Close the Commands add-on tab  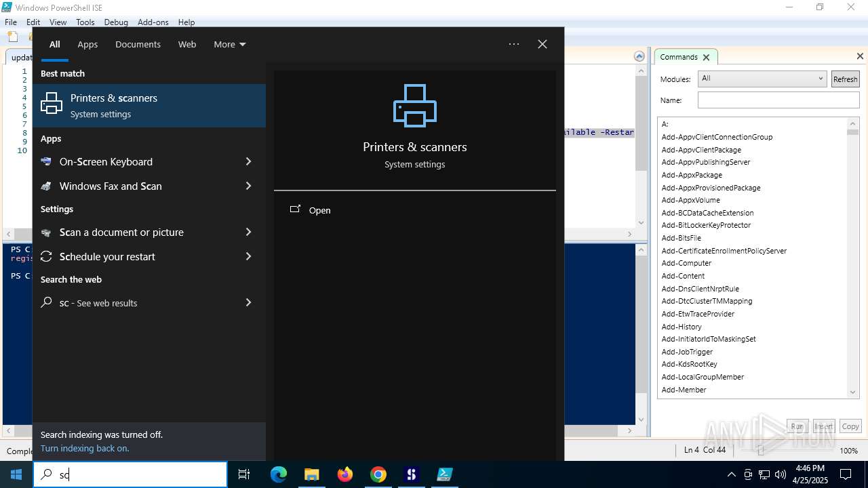coord(706,57)
